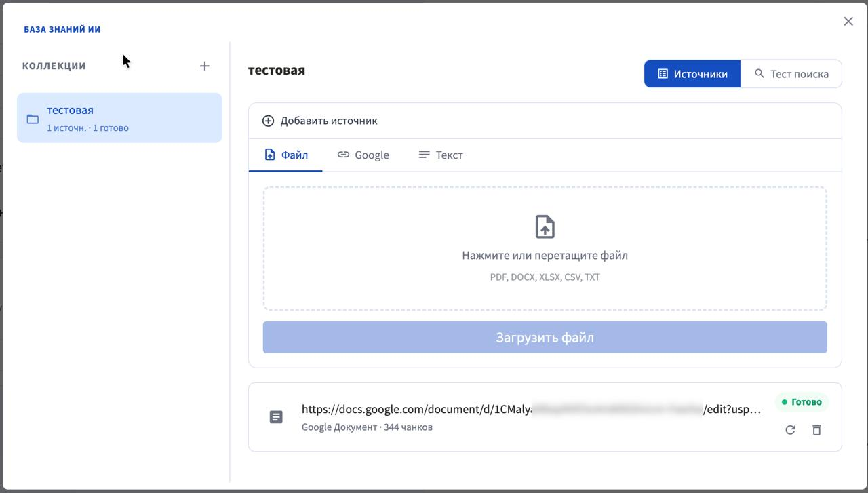Select the Google source tab

363,155
